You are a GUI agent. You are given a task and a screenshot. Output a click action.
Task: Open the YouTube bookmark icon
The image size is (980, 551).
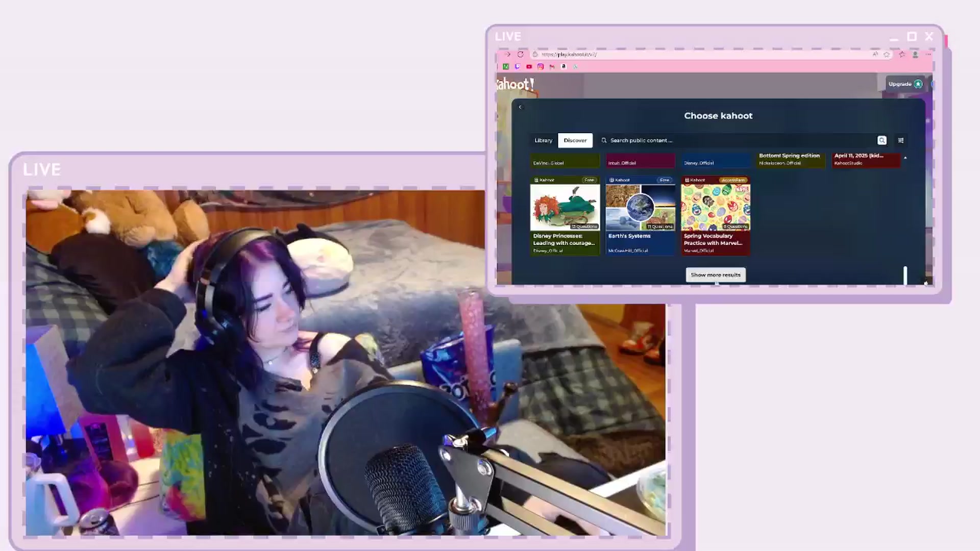point(529,66)
